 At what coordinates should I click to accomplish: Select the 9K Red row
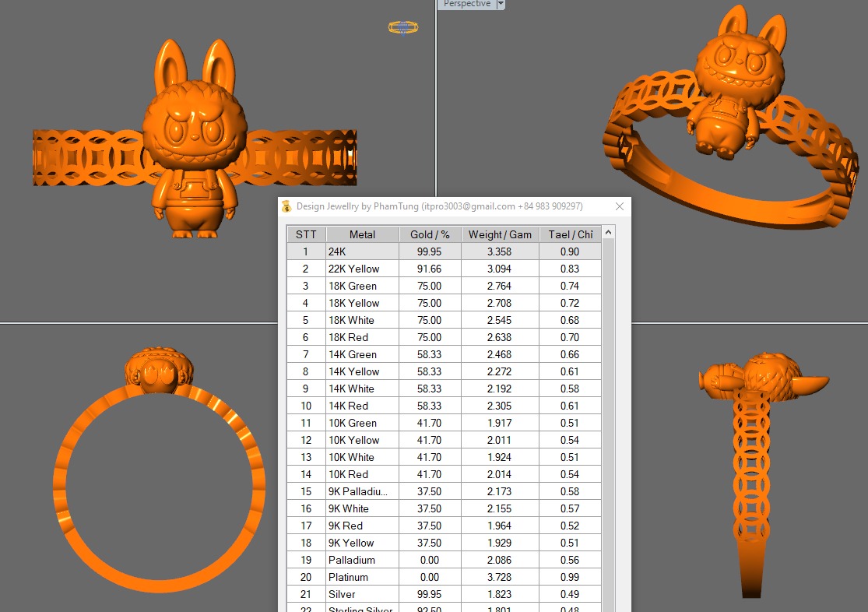pyautogui.click(x=444, y=526)
